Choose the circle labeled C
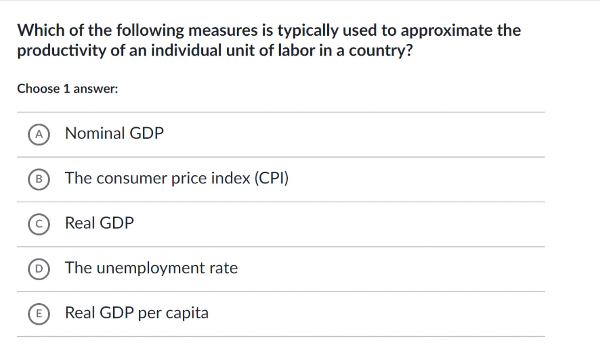Screen dimensions: 600x364 (x=39, y=224)
